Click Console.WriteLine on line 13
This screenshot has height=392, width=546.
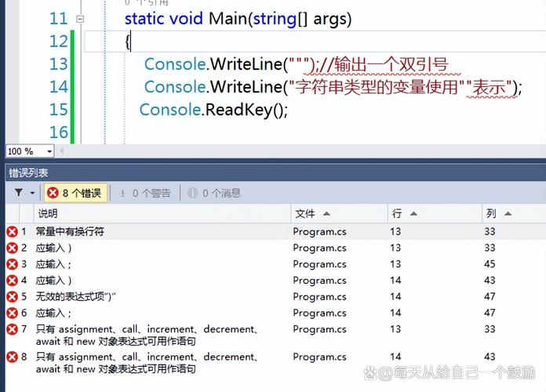(x=213, y=64)
